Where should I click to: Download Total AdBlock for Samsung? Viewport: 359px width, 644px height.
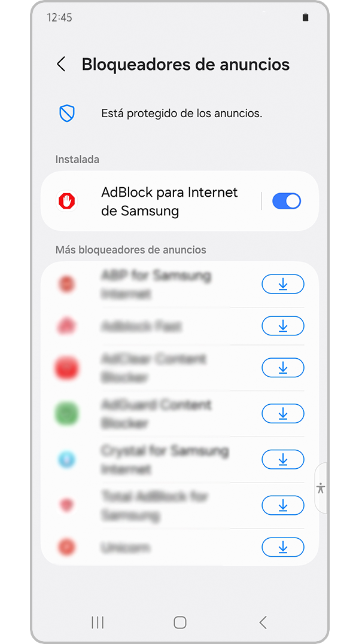[283, 506]
